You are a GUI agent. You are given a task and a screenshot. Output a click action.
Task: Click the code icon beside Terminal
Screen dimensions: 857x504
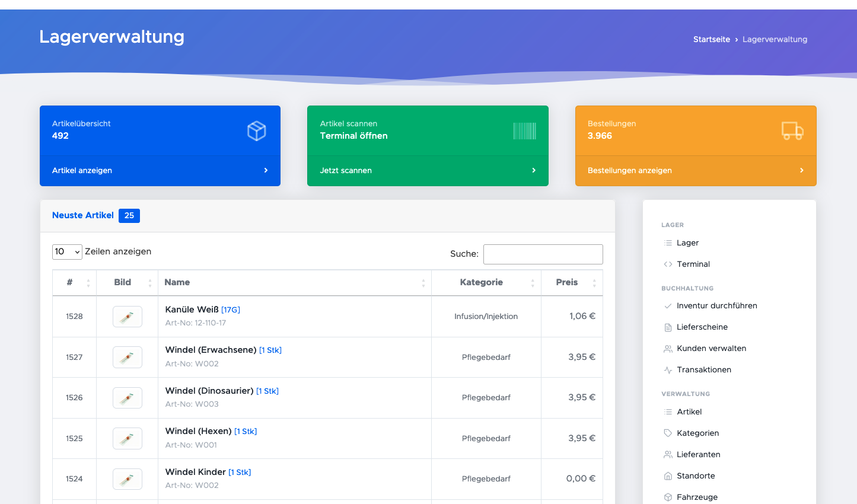668,264
